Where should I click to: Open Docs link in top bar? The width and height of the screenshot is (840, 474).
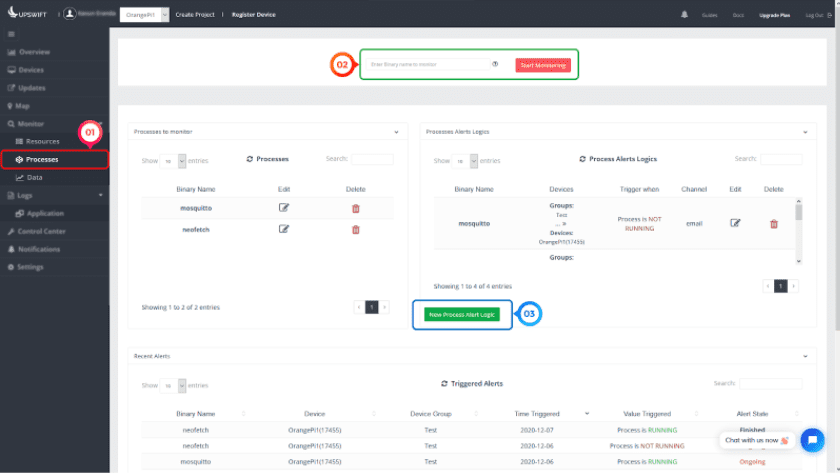tap(738, 15)
